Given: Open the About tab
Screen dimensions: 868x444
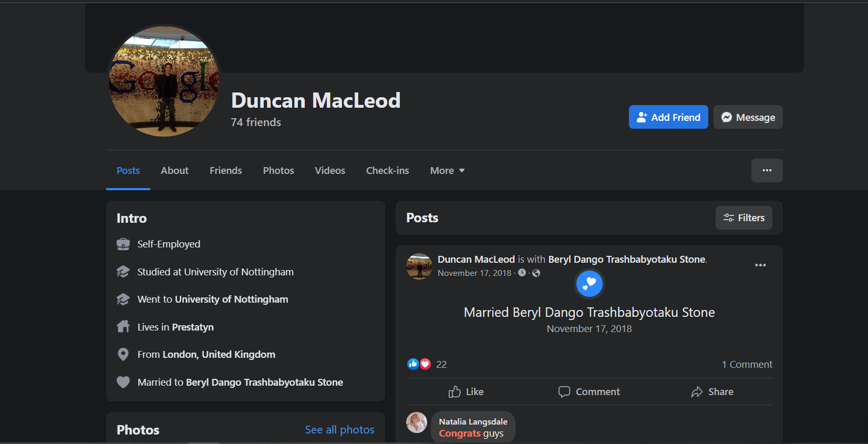Looking at the screenshot, I should coord(174,170).
